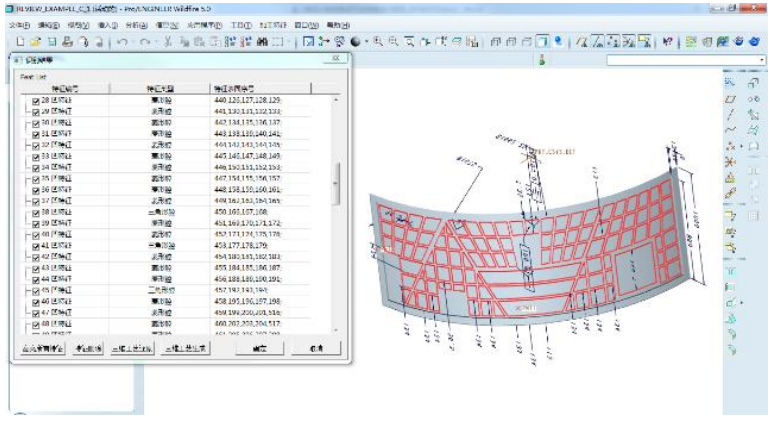Toggle checkbox for feature row 38
This screenshot has width=775, height=421.
tap(36, 212)
